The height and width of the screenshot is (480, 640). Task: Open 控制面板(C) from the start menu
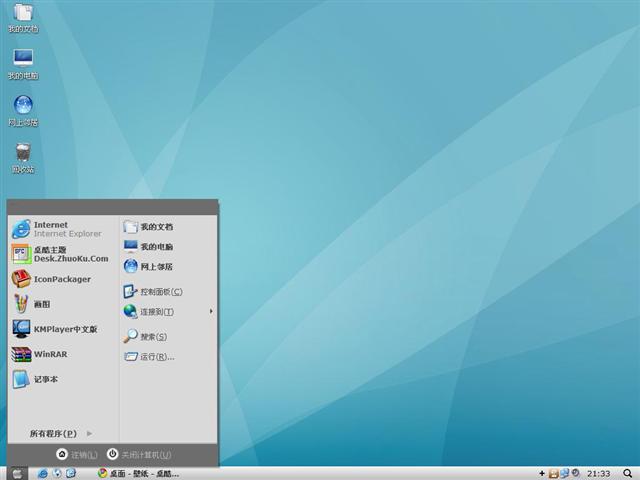[160, 292]
